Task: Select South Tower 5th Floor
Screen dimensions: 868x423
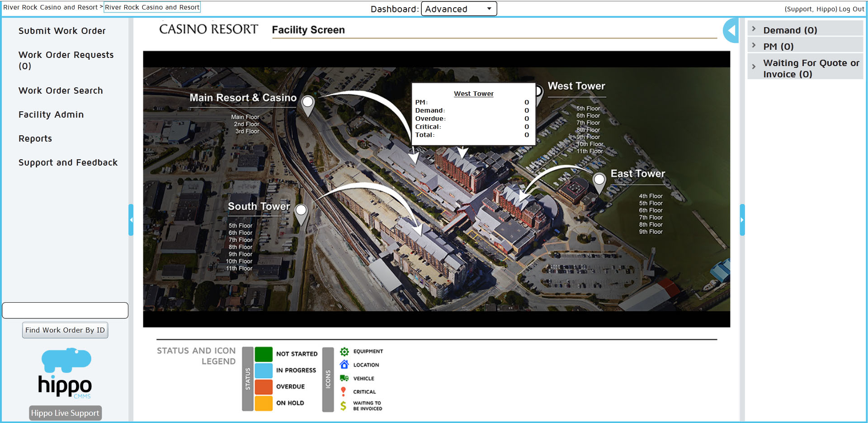Action: [241, 226]
